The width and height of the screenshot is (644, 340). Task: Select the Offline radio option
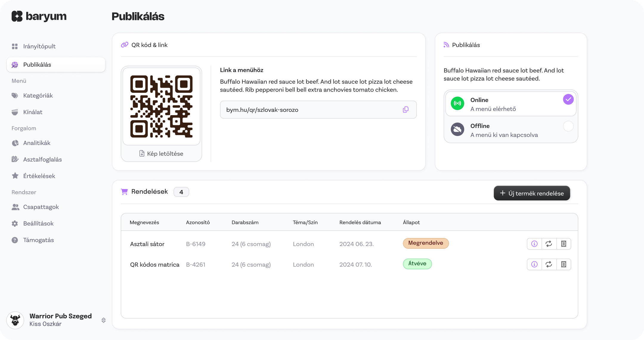point(568,126)
